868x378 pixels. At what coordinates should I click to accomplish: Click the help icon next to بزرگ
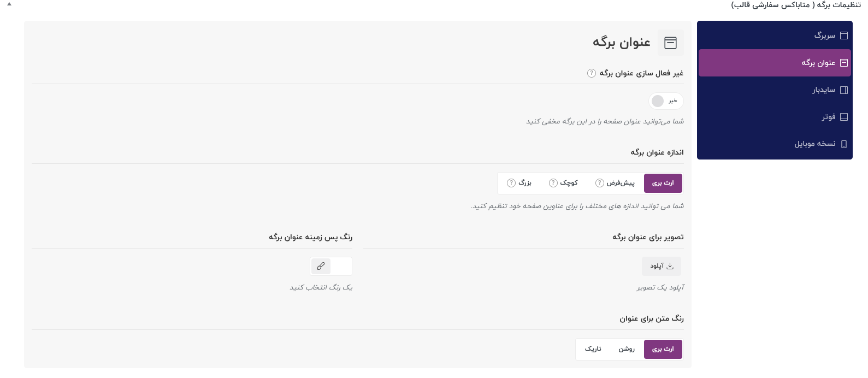point(511,183)
